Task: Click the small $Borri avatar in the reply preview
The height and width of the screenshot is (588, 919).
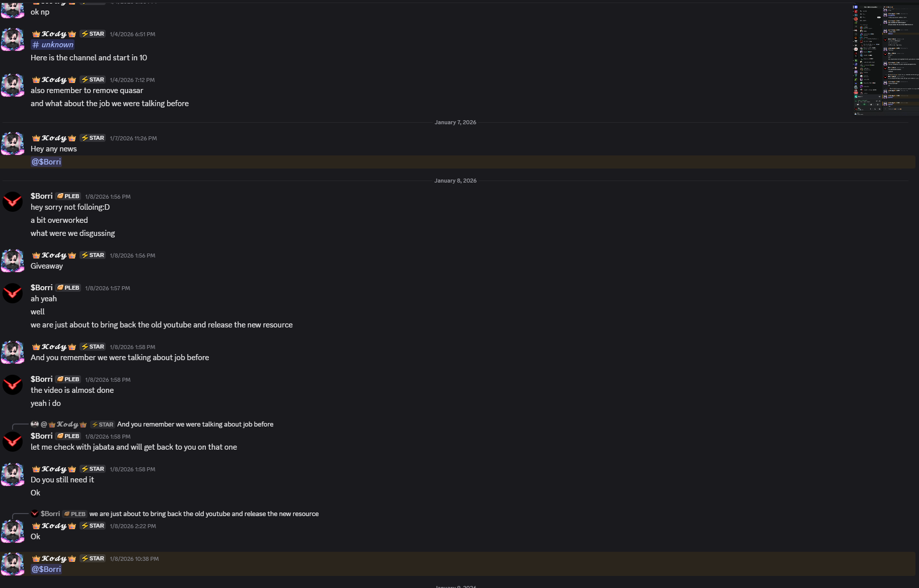Action: (x=35, y=514)
